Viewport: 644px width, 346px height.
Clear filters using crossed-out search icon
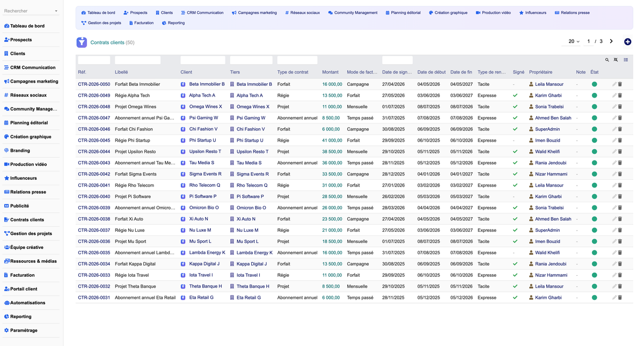point(616,60)
